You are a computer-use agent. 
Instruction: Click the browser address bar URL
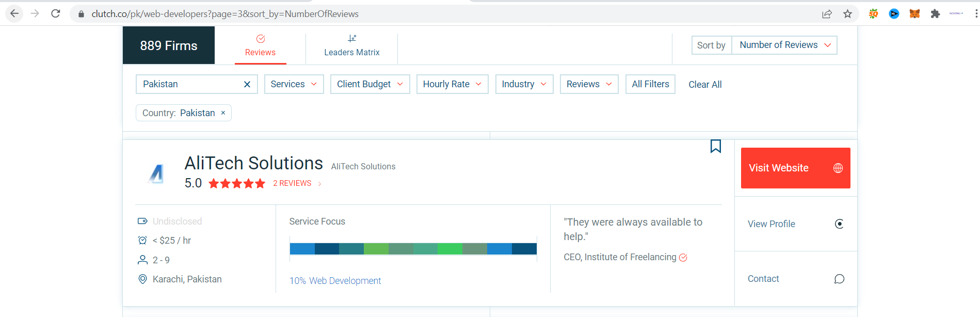[x=225, y=14]
